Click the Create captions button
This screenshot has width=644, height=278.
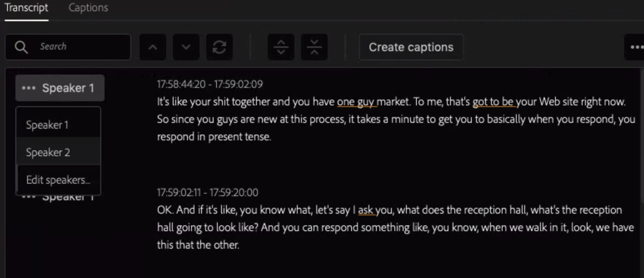coord(411,47)
